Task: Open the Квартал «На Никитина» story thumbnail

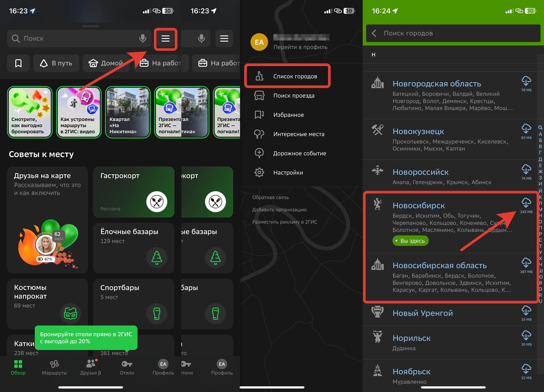Action: pyautogui.click(x=128, y=112)
